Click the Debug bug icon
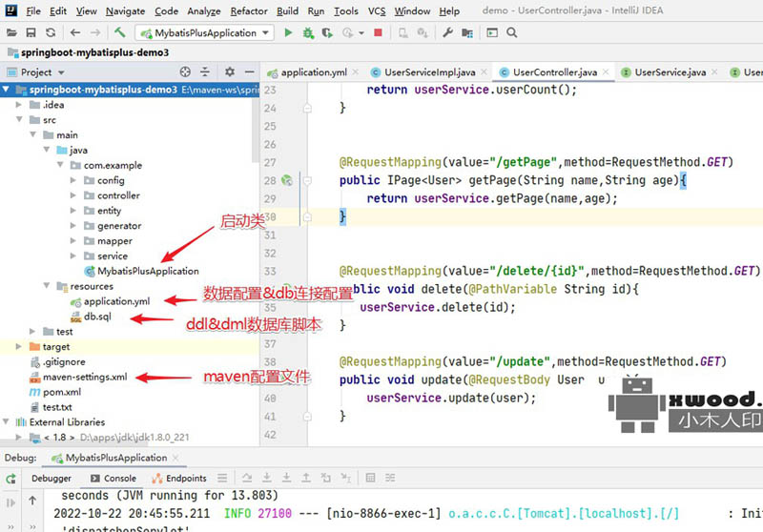The image size is (763, 532). pyautogui.click(x=308, y=32)
